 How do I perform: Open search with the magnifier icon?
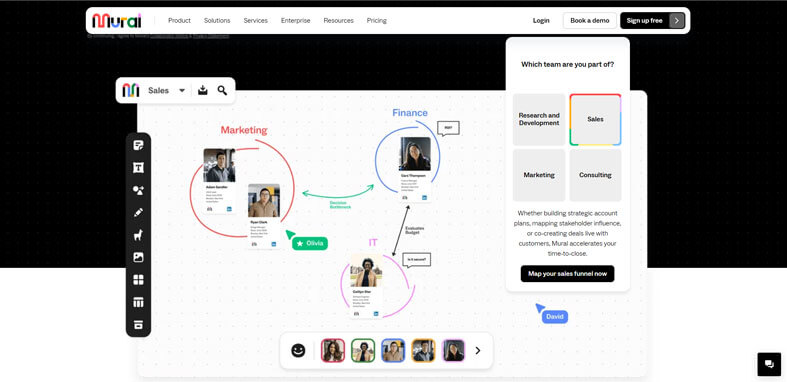coord(222,90)
